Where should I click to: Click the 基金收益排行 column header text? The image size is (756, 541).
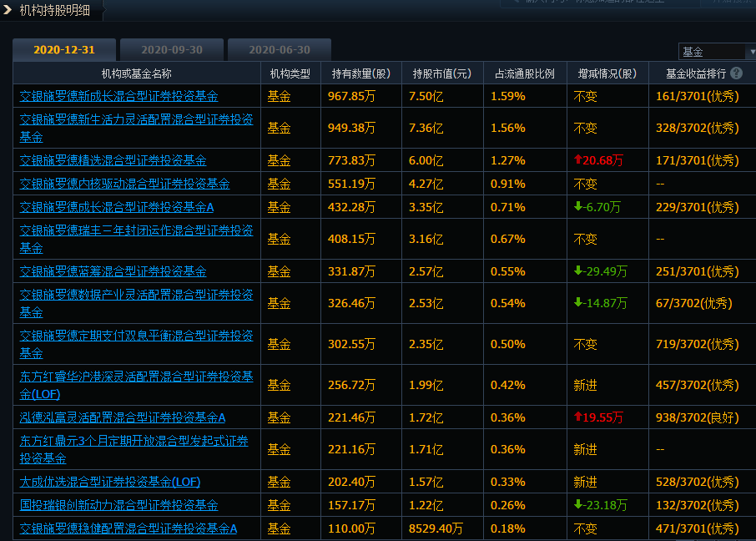pos(696,73)
